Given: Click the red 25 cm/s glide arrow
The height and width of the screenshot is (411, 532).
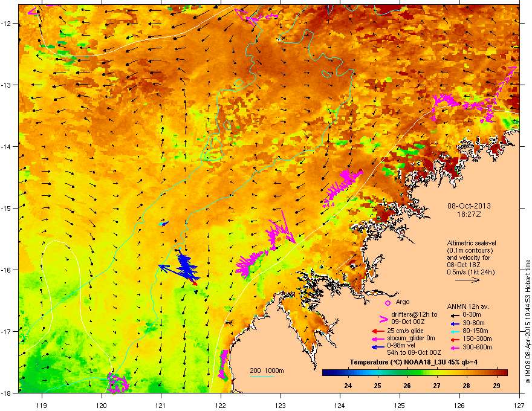Looking at the screenshot, I should click(x=378, y=331).
